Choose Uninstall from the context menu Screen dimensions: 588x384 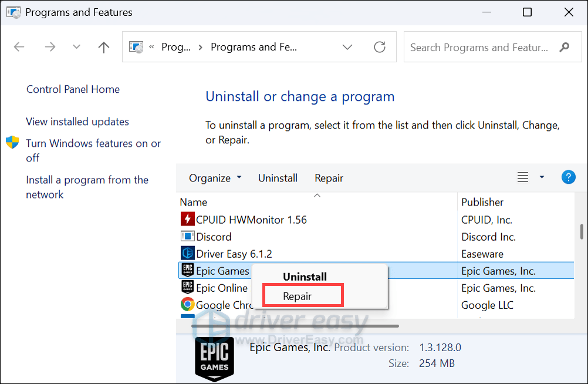(x=305, y=277)
